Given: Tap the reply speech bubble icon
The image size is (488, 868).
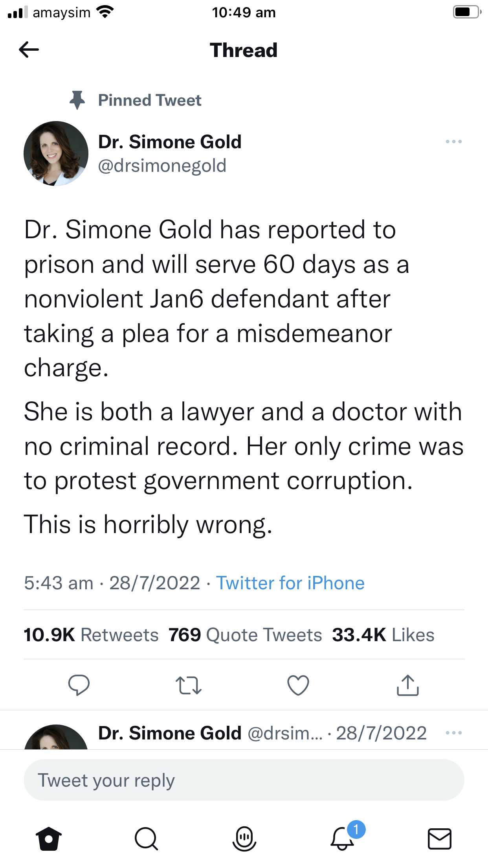Looking at the screenshot, I should (79, 685).
